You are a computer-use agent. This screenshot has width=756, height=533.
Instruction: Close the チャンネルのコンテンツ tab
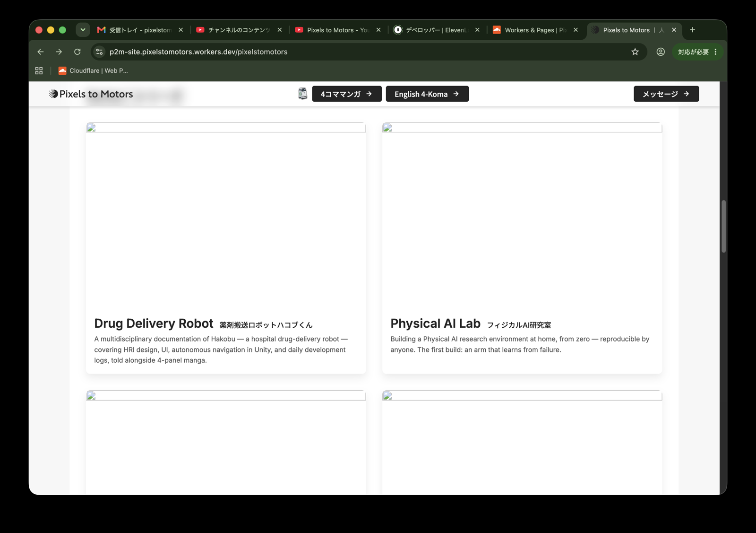pos(280,30)
